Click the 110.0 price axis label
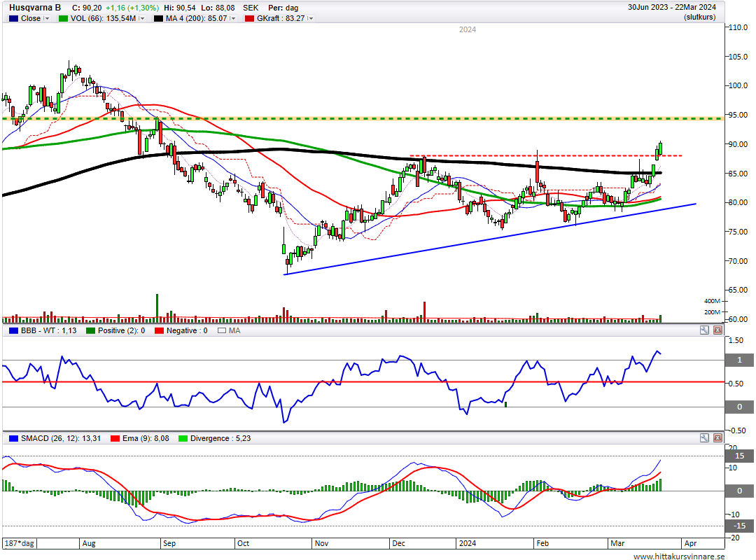The image size is (756, 560). (738, 27)
